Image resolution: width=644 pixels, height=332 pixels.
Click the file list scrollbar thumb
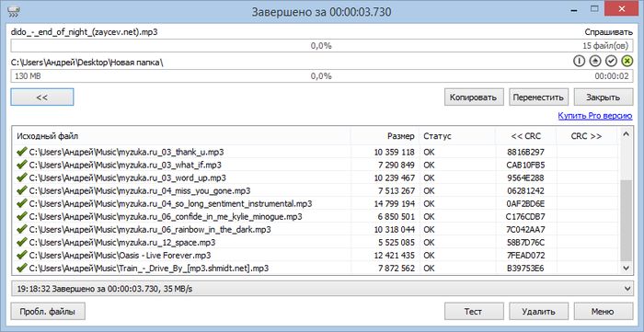[626, 220]
